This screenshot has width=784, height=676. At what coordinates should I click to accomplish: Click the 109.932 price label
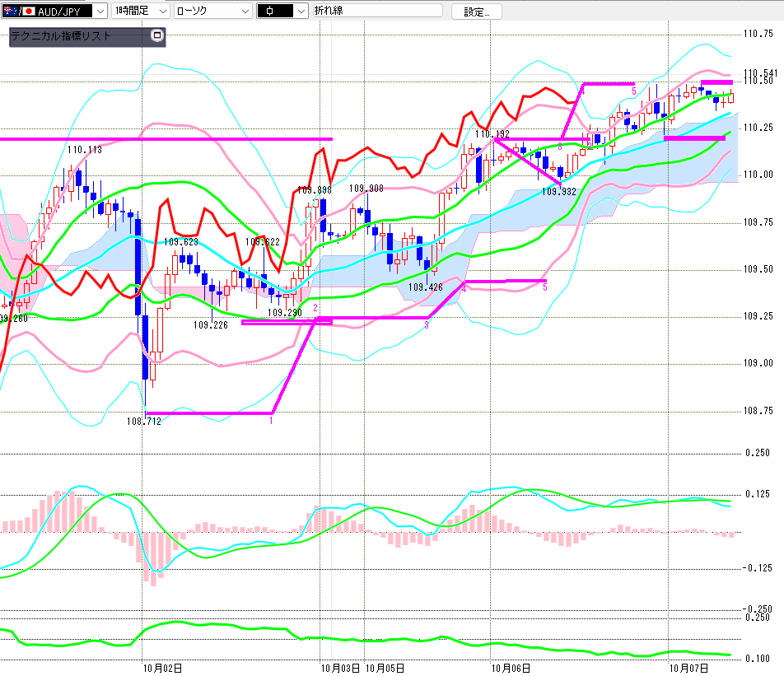[x=559, y=192]
